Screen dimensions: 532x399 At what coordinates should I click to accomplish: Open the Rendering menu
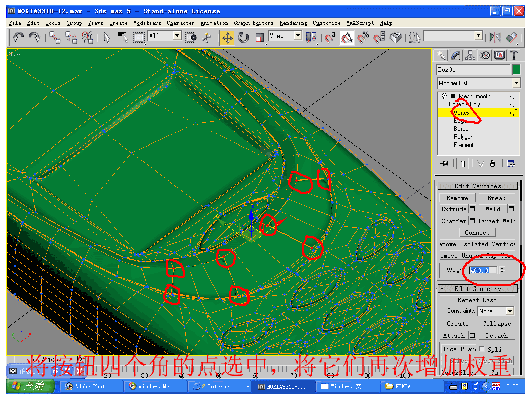pyautogui.click(x=293, y=23)
